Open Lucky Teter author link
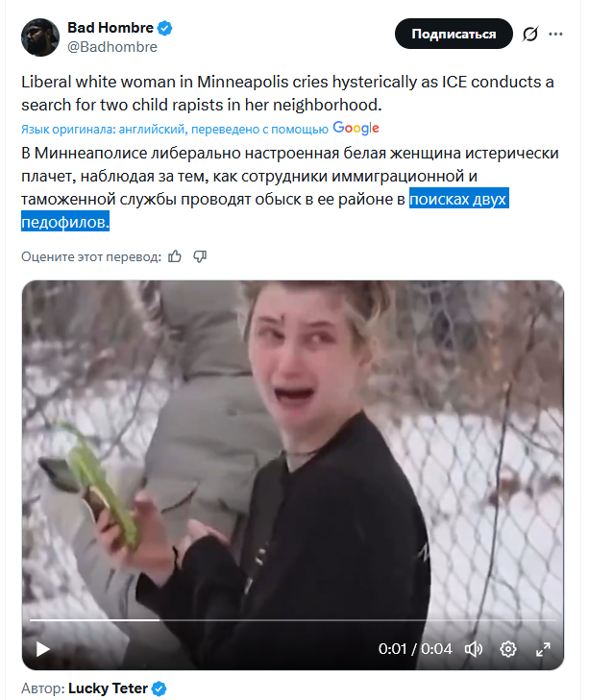The image size is (589, 700). (108, 688)
